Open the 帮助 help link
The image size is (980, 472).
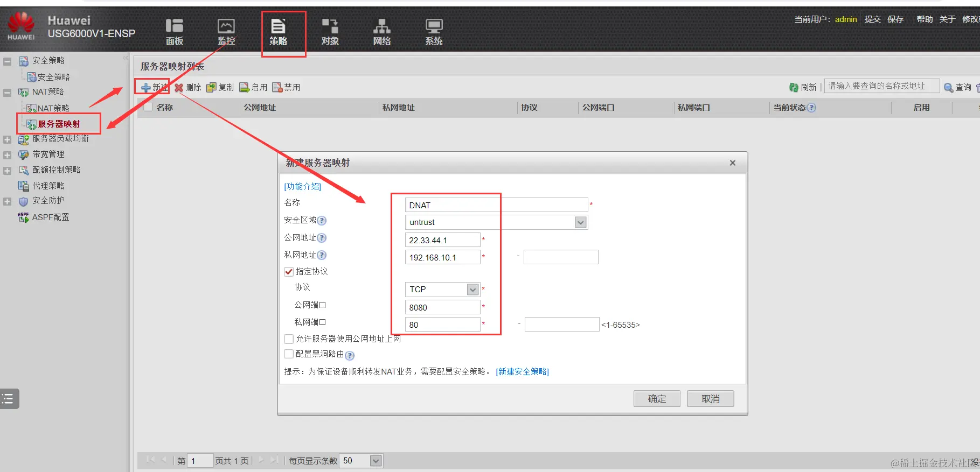pyautogui.click(x=925, y=19)
